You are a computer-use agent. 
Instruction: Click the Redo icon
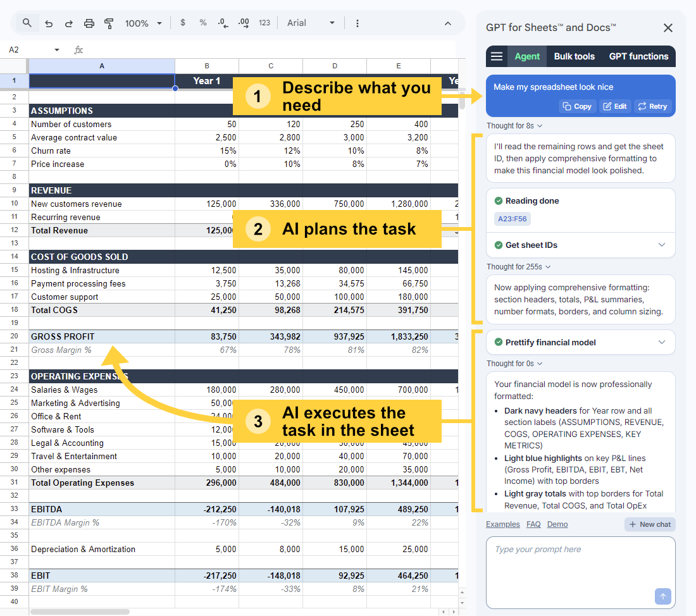tap(68, 23)
